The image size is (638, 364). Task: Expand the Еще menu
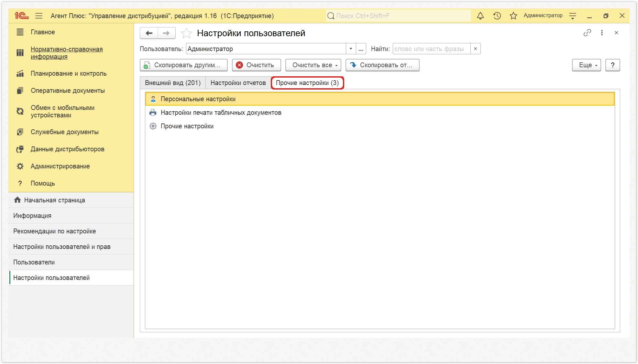point(586,65)
